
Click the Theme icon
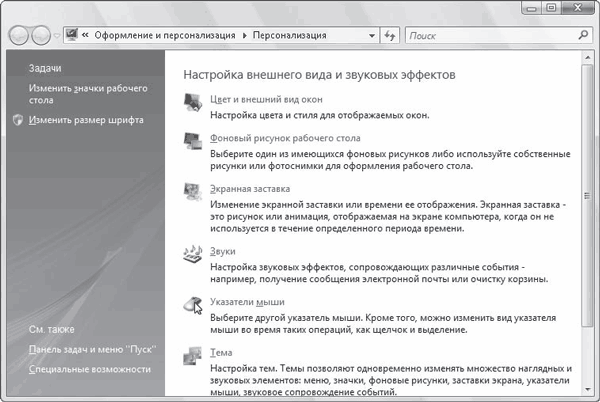[193, 355]
